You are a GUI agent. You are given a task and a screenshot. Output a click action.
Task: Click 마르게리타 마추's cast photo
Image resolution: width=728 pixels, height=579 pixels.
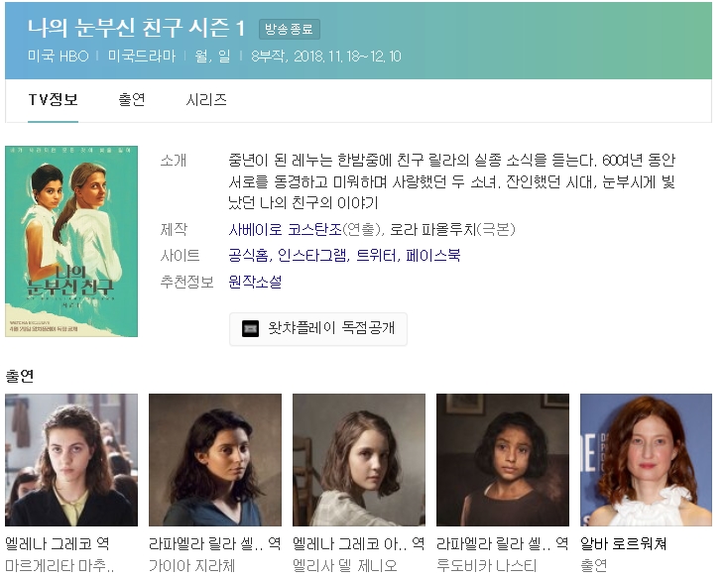71,460
